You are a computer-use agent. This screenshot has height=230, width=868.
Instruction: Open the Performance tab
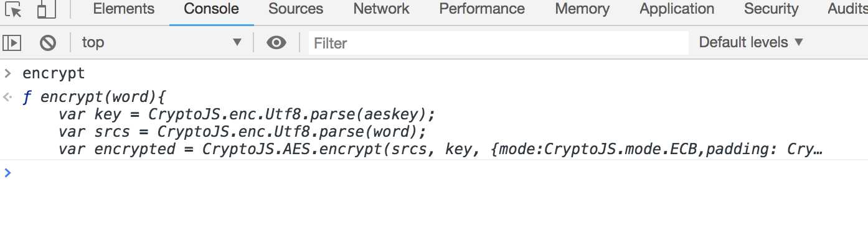tap(482, 9)
